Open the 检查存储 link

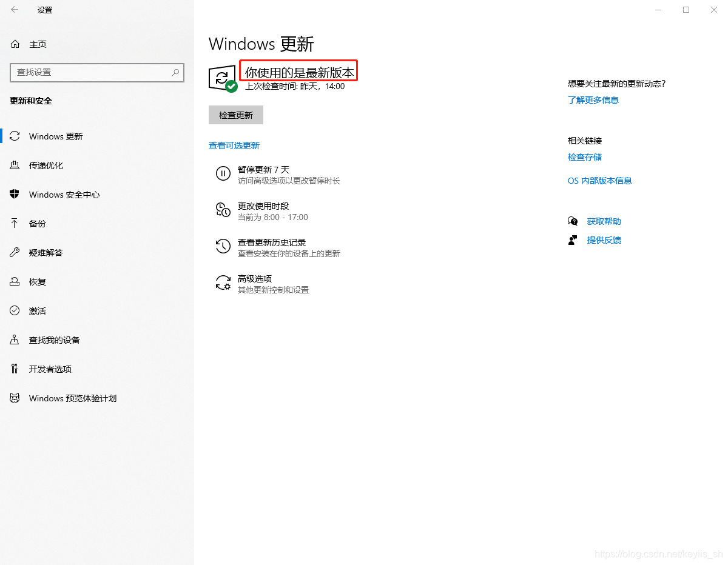[x=585, y=157]
